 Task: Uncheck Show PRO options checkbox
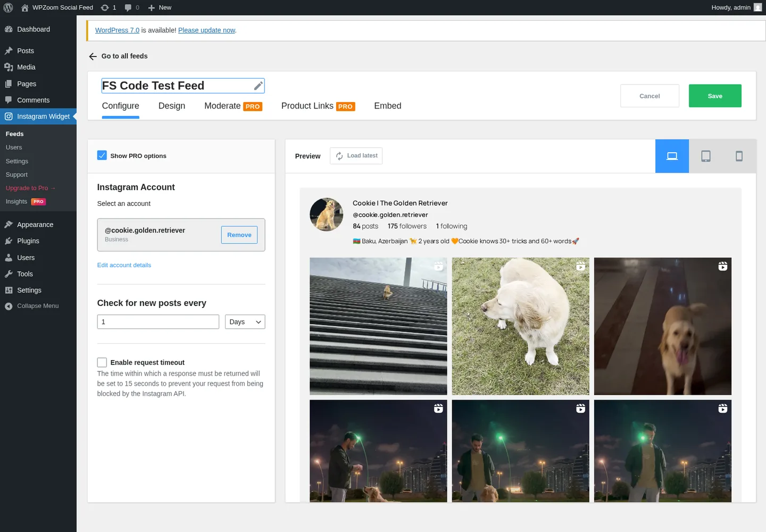click(x=102, y=155)
